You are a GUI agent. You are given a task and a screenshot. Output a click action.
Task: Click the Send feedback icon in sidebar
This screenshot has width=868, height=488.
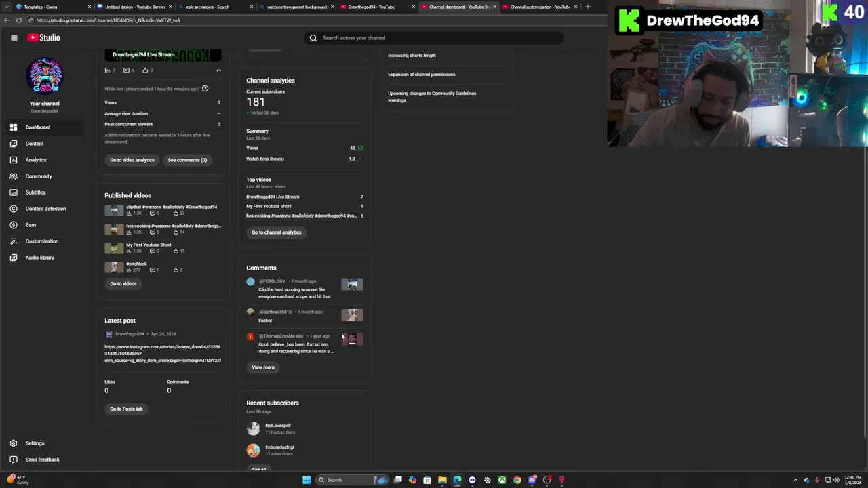coord(14,460)
